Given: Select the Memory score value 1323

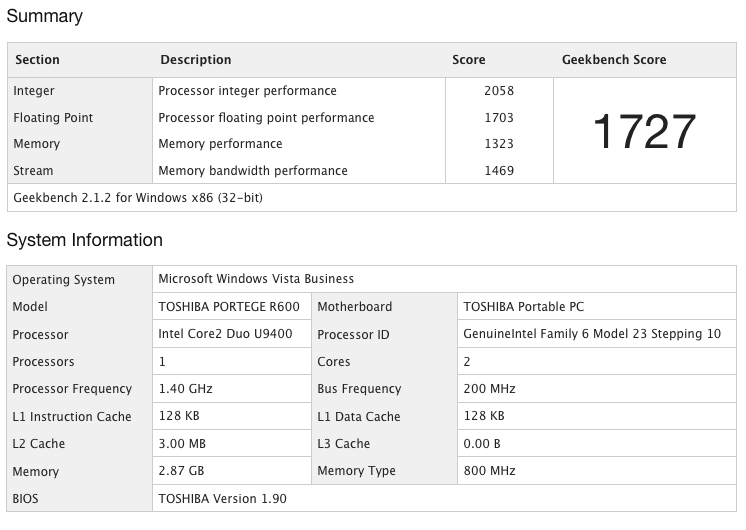Looking at the screenshot, I should click(x=499, y=144).
